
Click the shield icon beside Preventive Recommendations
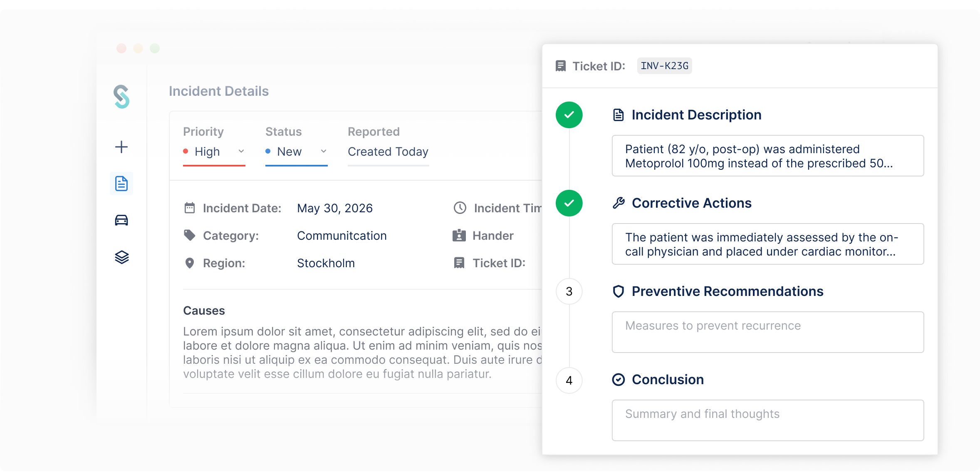pyautogui.click(x=619, y=291)
